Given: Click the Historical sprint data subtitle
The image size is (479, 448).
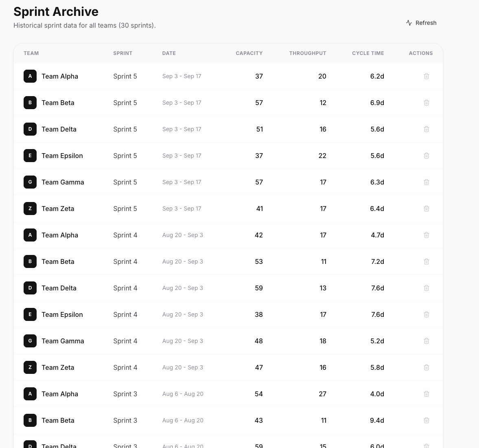Looking at the screenshot, I should (x=85, y=25).
